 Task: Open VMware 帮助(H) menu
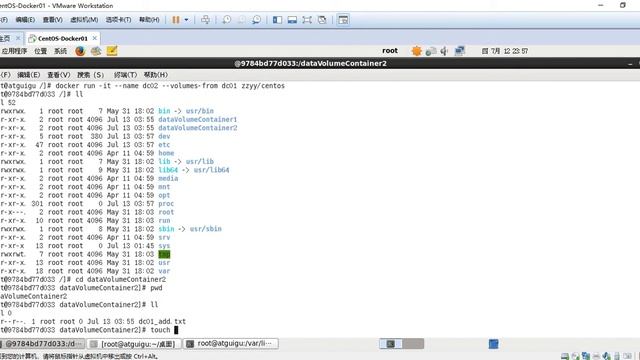click(x=149, y=20)
